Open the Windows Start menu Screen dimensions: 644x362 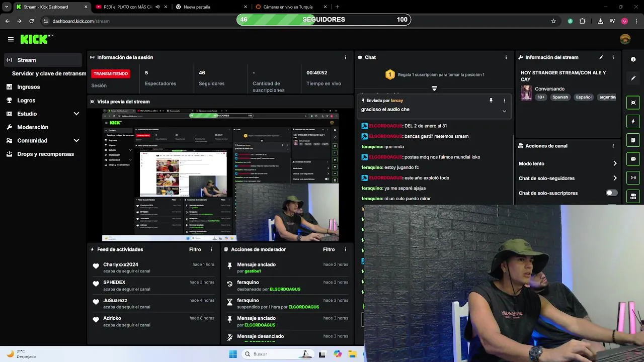(x=233, y=354)
